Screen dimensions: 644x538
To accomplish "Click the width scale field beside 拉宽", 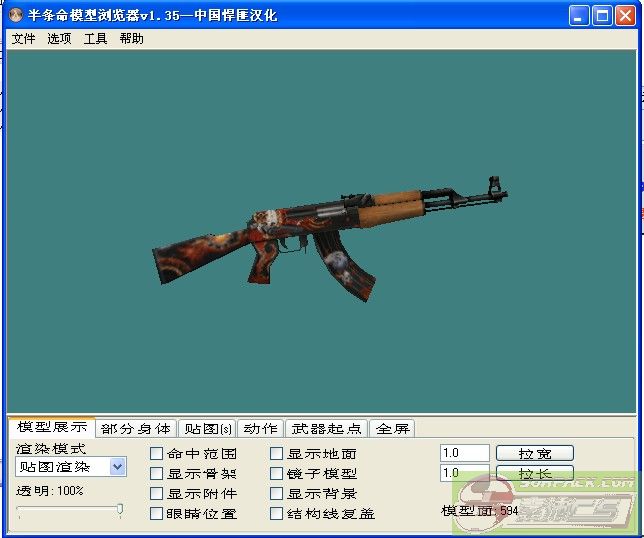I will (465, 453).
